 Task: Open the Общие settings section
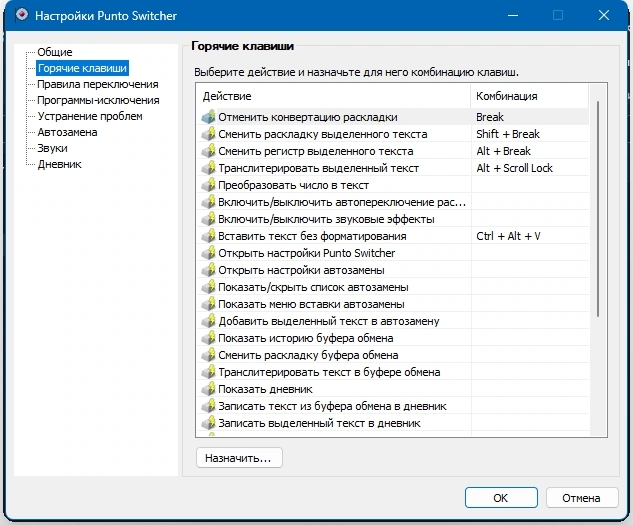tap(54, 52)
